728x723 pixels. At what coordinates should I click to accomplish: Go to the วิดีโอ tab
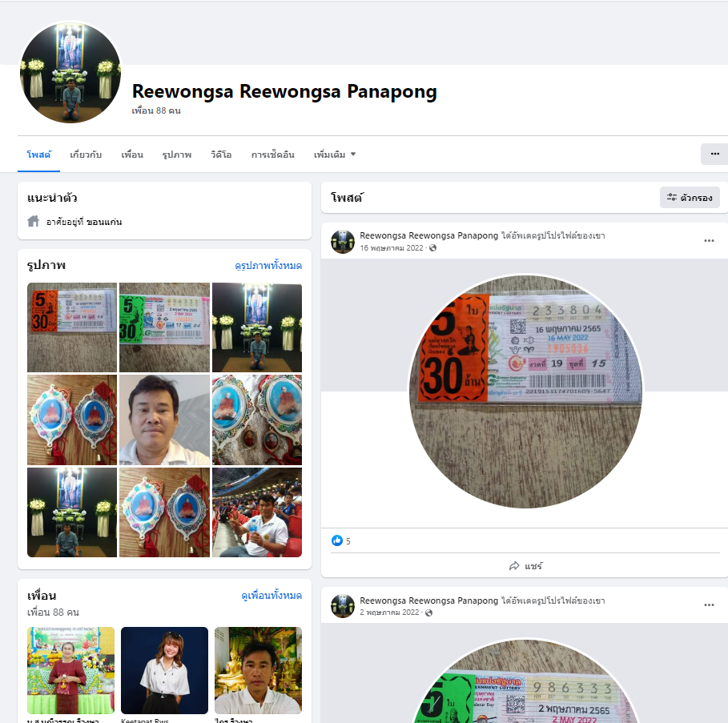click(221, 155)
